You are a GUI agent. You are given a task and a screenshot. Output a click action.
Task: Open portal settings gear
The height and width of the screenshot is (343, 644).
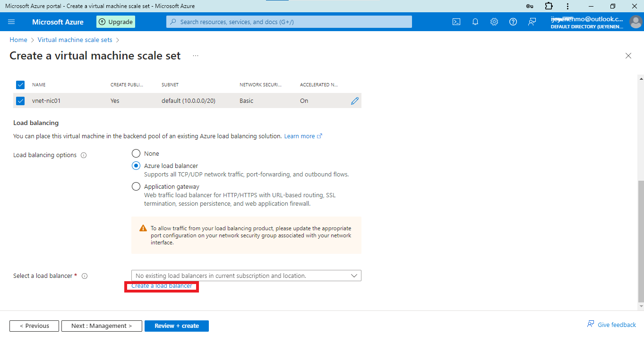pos(494,22)
